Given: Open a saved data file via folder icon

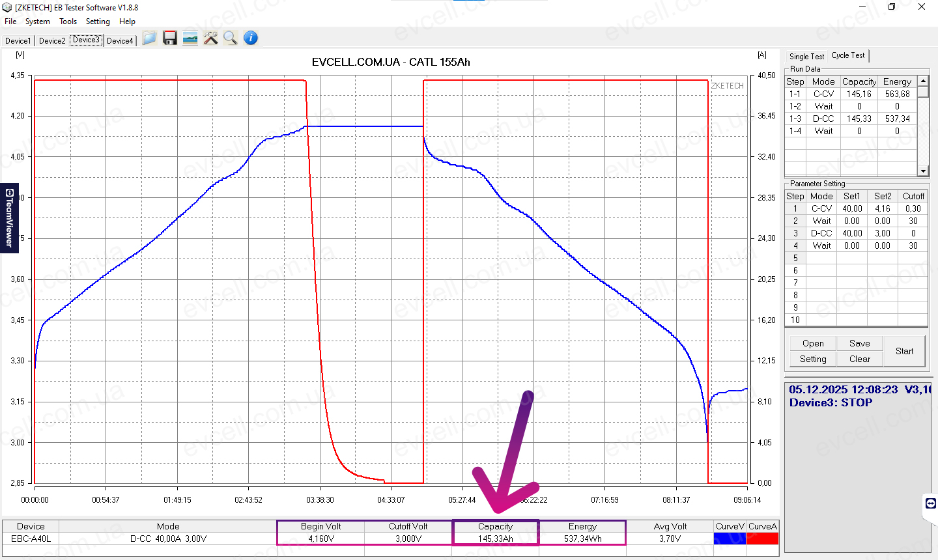Looking at the screenshot, I should [x=149, y=38].
